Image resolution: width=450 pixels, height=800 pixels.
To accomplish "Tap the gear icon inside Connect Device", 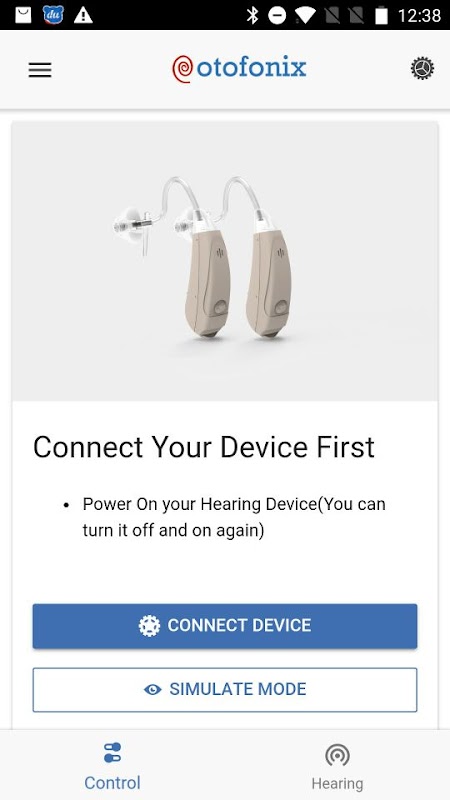I will tap(149, 626).
